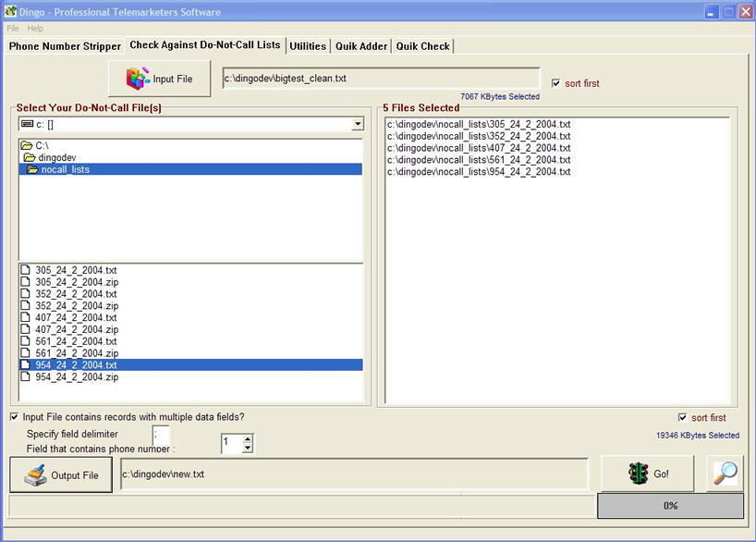
Task: Select Check Against Do-Not-Call Lists tab
Action: click(x=205, y=45)
